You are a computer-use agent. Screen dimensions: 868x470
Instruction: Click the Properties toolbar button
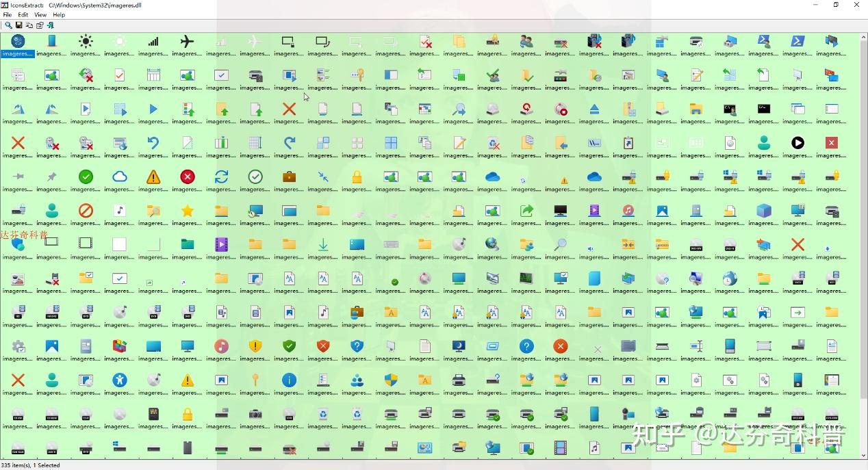(40, 25)
